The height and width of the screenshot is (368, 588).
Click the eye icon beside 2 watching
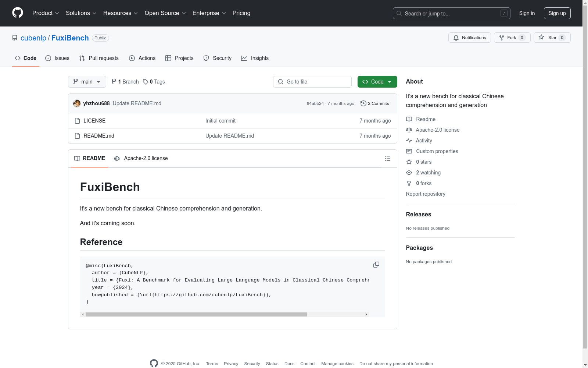pyautogui.click(x=409, y=173)
